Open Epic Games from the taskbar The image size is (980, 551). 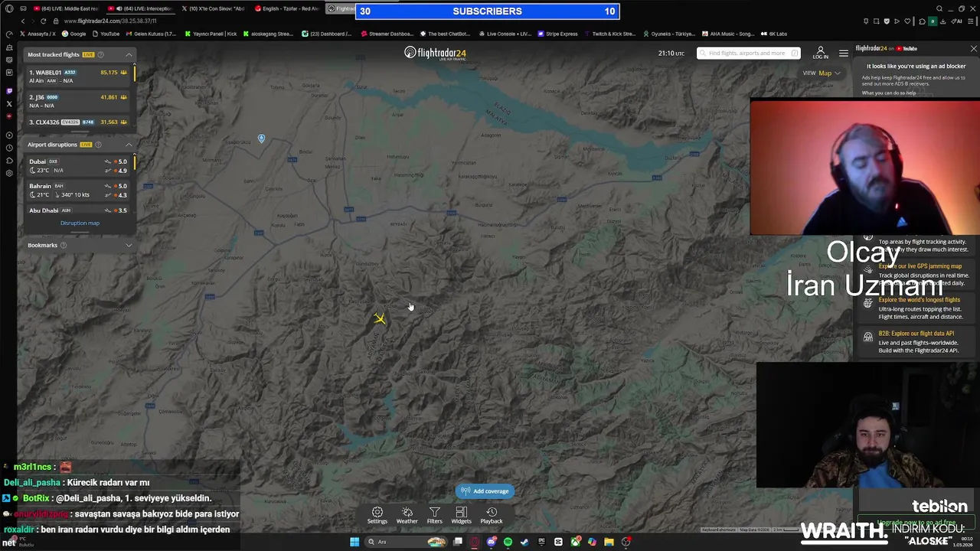[x=541, y=542]
